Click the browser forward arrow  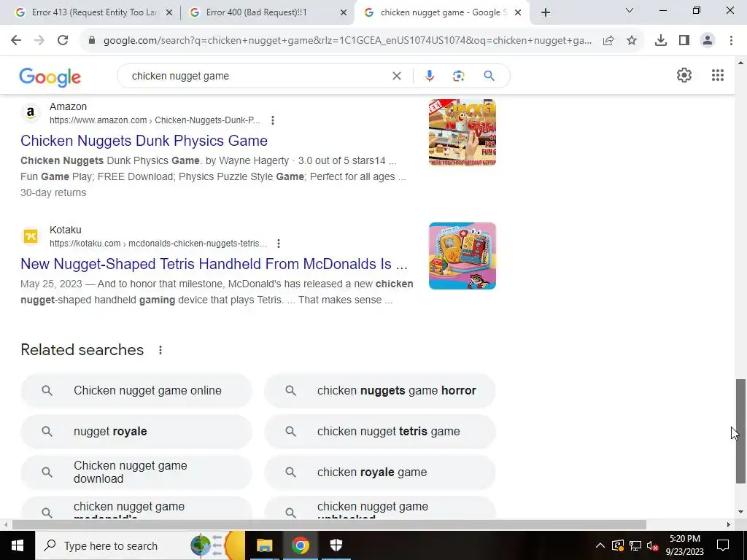pyautogui.click(x=39, y=41)
